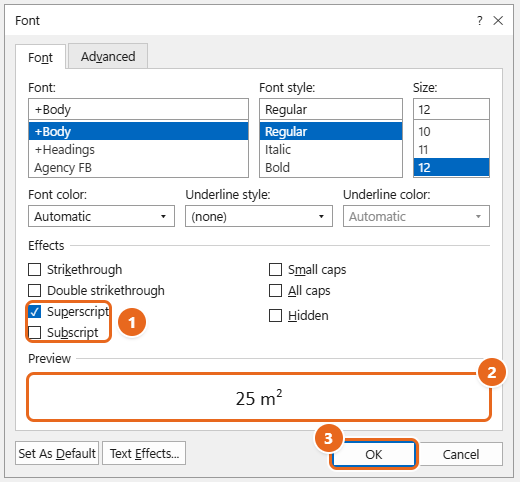The height and width of the screenshot is (482, 520).
Task: Select +Body in the font list
Action: click(138, 131)
